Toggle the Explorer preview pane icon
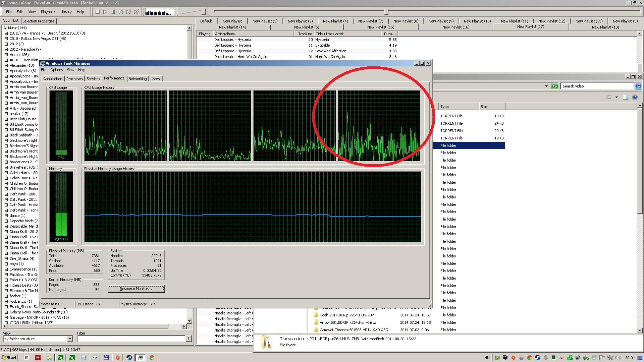The image size is (644, 362). (x=625, y=97)
